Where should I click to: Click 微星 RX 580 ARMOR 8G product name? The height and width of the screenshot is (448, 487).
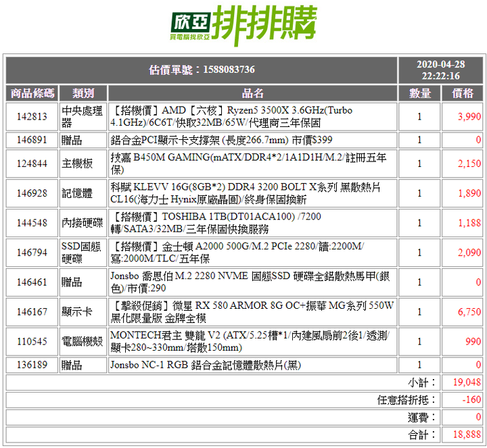coord(252,312)
